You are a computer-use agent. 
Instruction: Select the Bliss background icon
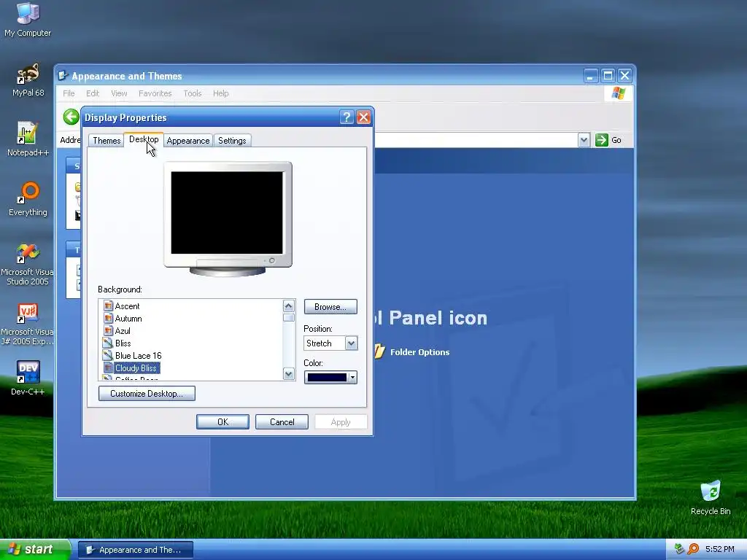click(x=108, y=343)
